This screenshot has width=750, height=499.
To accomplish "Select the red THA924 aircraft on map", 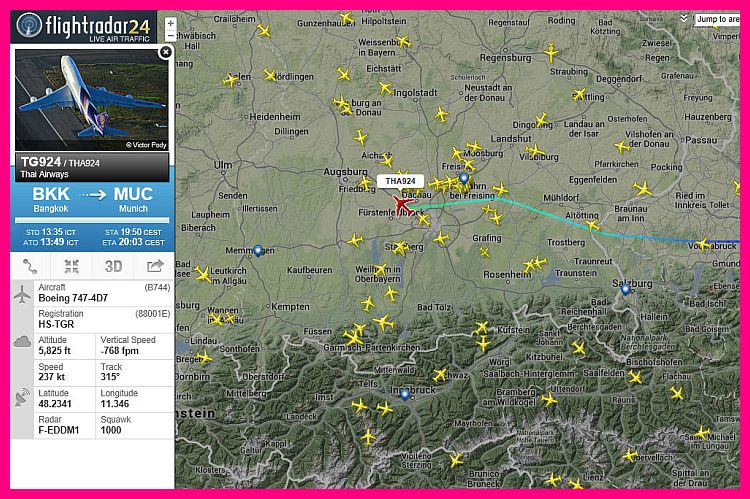I will click(x=402, y=205).
